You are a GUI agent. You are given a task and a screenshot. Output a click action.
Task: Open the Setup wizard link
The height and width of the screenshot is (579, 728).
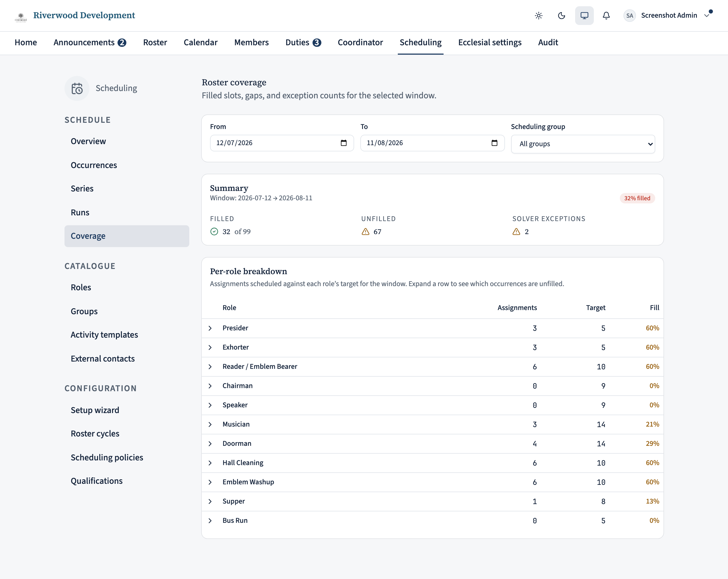pyautogui.click(x=127, y=410)
